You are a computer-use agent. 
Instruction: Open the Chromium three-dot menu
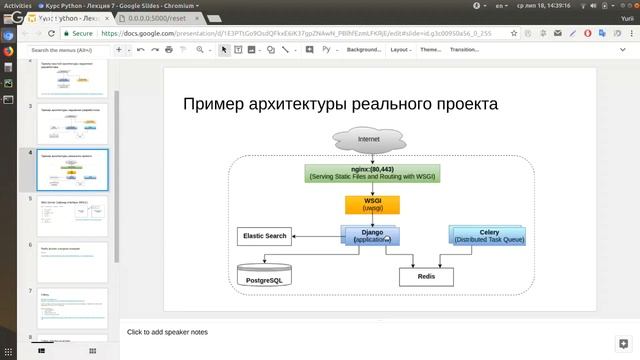[631, 33]
